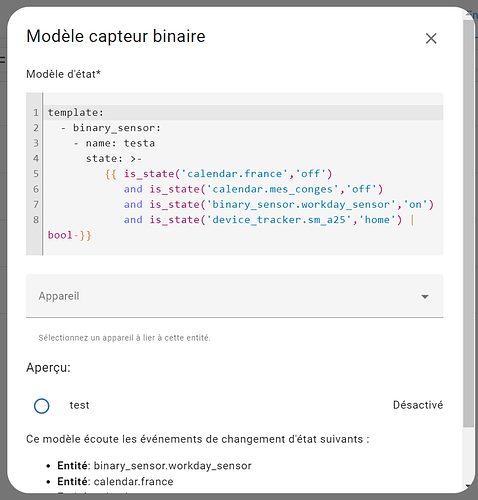Place cursor on the 'template:' line
478x500 pixels.
[x=76, y=113]
